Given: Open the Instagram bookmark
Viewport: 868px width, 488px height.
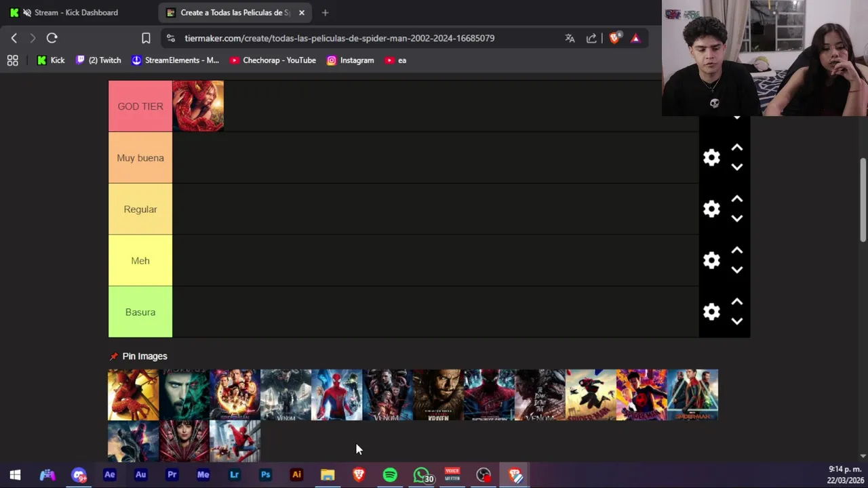Looking at the screenshot, I should point(351,60).
